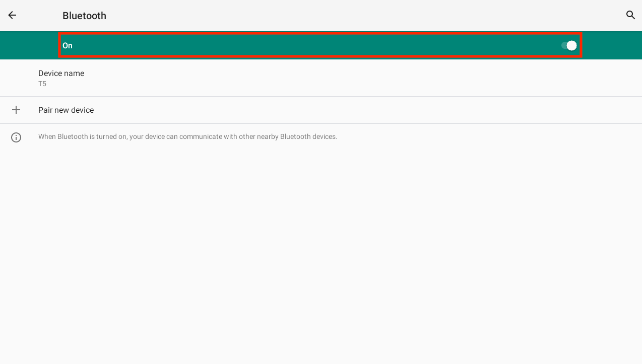642x364 pixels.
Task: Click empty space in the top app bar
Action: [x=353, y=15]
